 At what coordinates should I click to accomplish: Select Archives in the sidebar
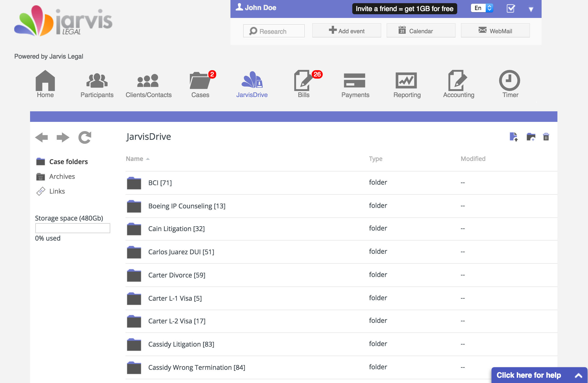(x=62, y=176)
